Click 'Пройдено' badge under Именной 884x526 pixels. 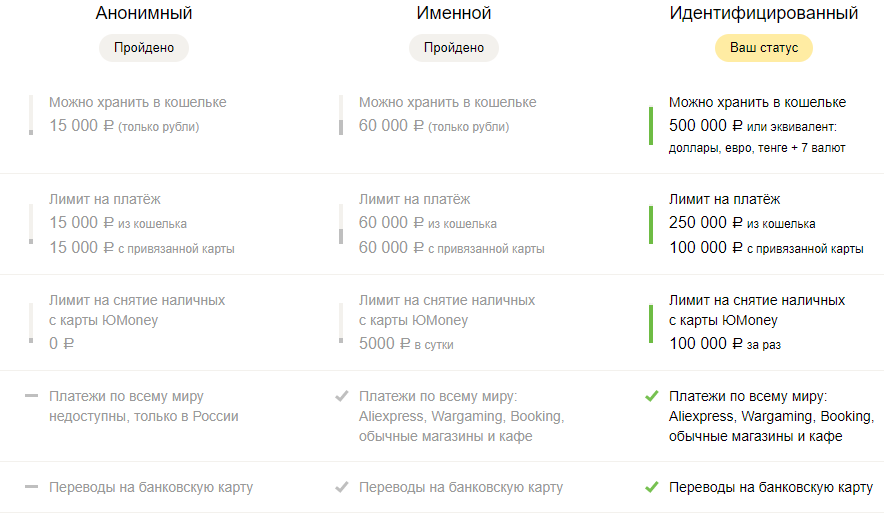pyautogui.click(x=453, y=48)
